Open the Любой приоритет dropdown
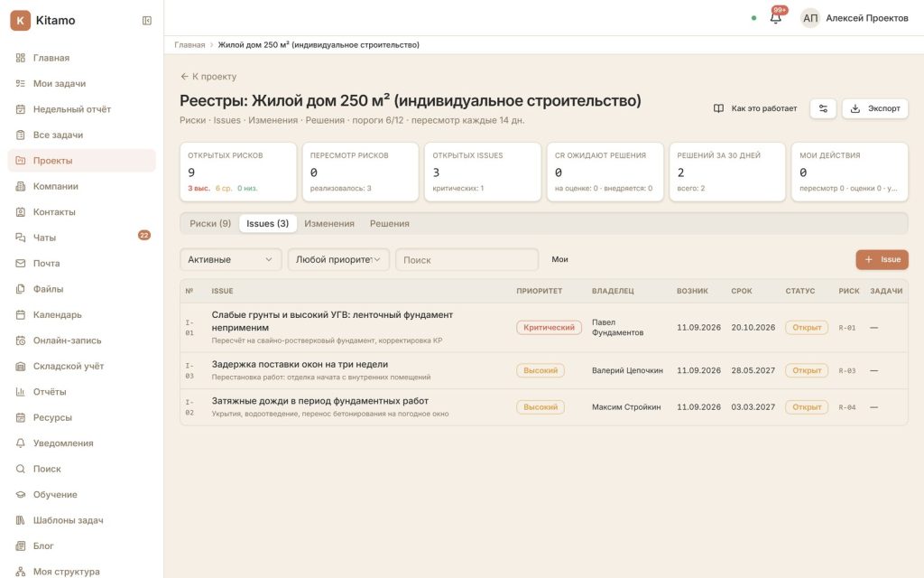The image size is (924, 578). [338, 259]
